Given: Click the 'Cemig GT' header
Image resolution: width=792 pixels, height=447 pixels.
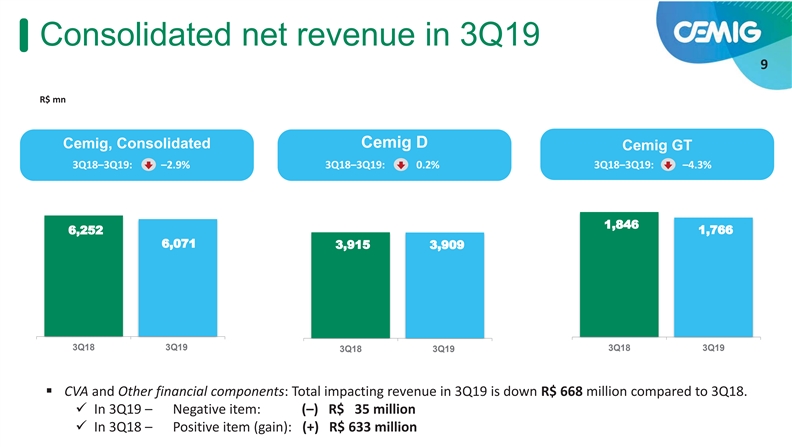Looking at the screenshot, I should [x=657, y=145].
